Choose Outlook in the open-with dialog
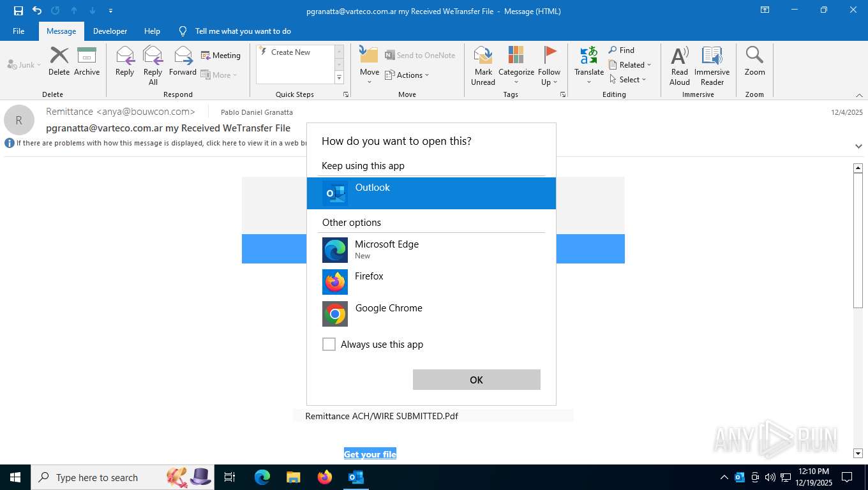Image resolution: width=868 pixels, height=490 pixels. tap(431, 193)
